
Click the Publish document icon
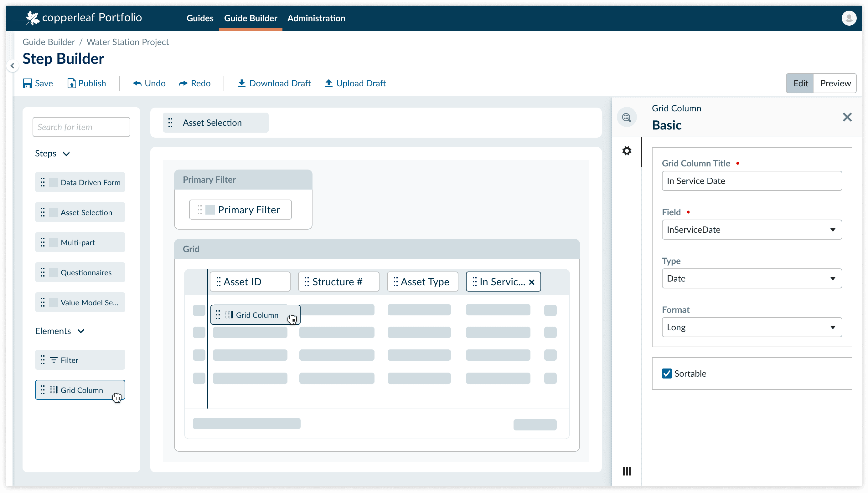pyautogui.click(x=71, y=83)
